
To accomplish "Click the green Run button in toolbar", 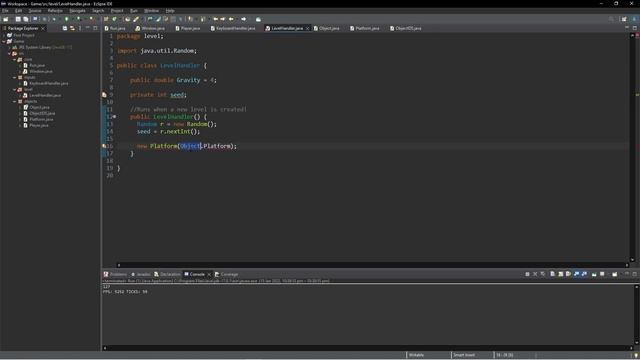I will [67, 19].
